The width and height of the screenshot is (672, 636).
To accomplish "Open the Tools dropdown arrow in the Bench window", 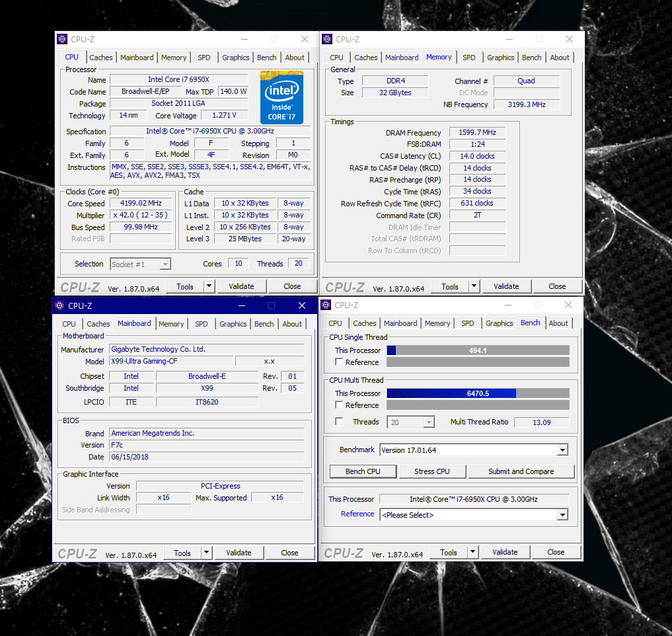I will point(472,552).
